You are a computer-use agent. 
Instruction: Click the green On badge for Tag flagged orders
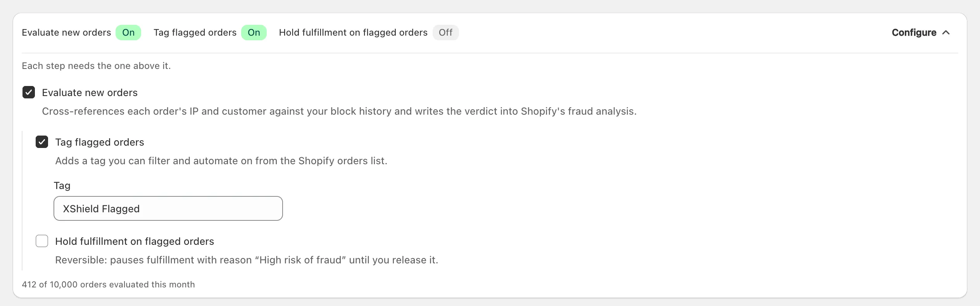[254, 33]
